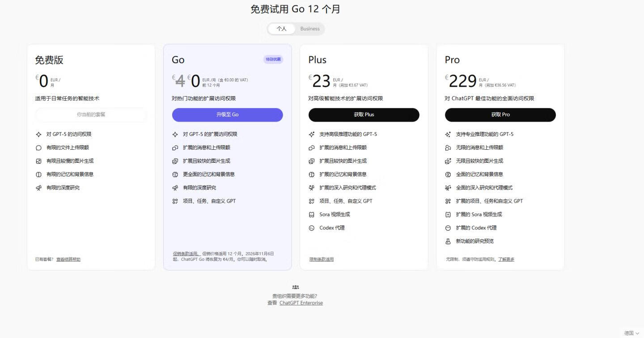Screen dimensions: 644x338
Task: Click the deep research icon in Free plan
Action: pyautogui.click(x=38, y=188)
